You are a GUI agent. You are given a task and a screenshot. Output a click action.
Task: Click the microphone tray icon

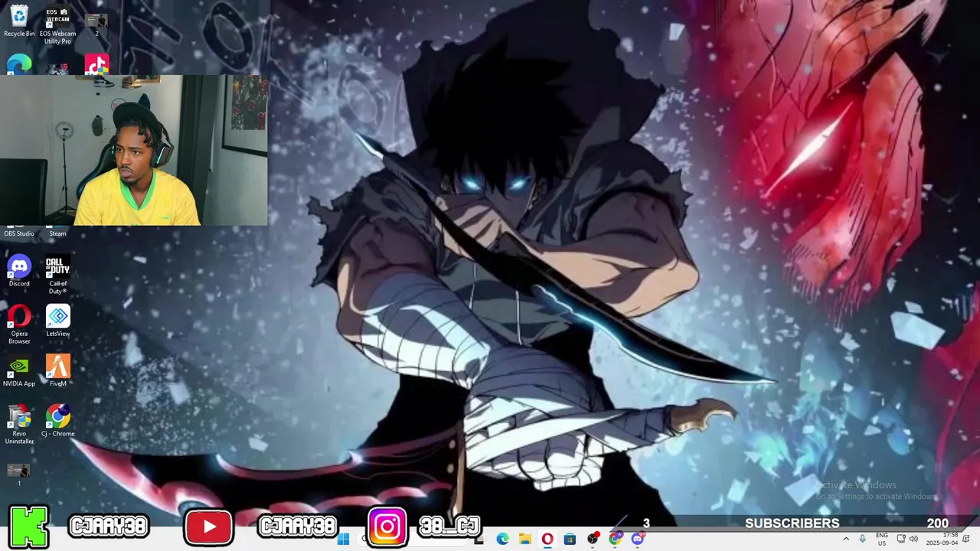tap(863, 539)
